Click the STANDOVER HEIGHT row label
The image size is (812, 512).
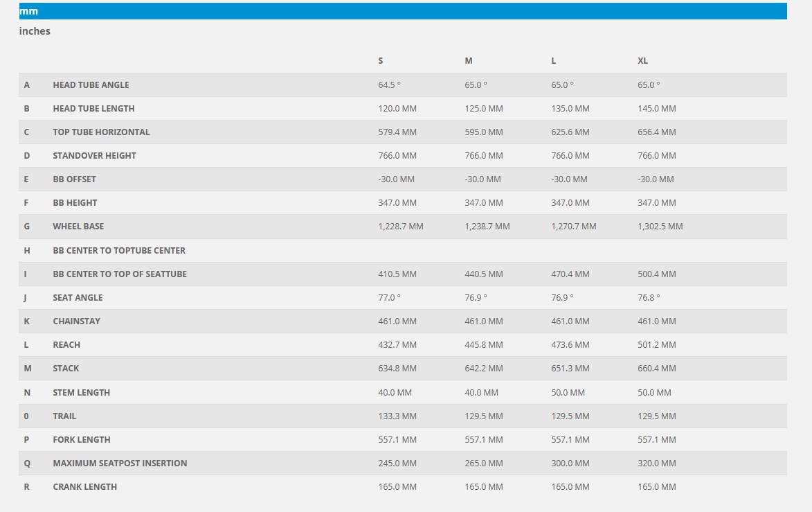pos(94,156)
